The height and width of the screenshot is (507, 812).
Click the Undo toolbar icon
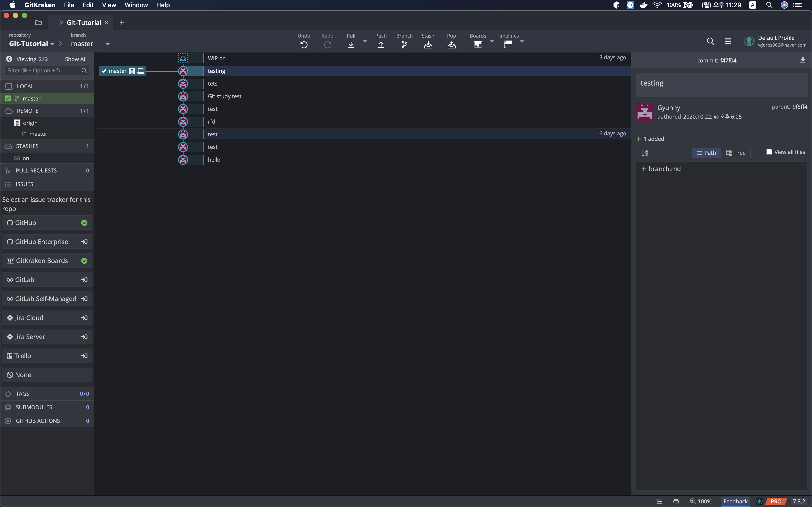tap(304, 45)
